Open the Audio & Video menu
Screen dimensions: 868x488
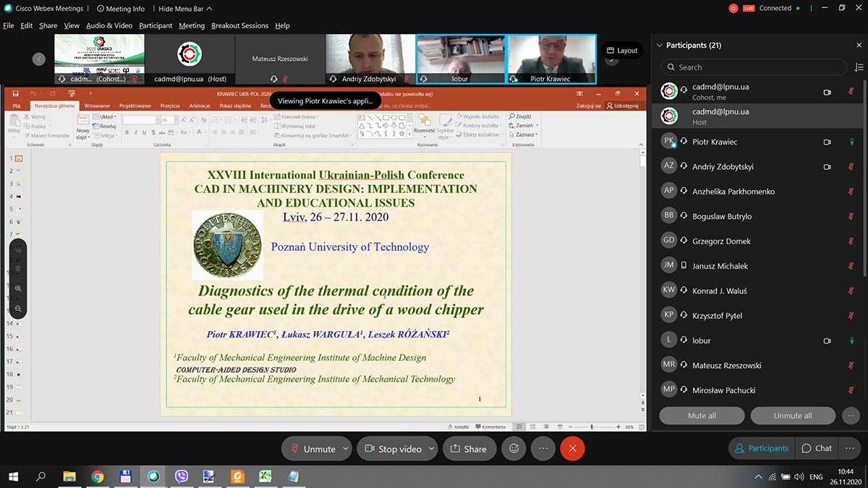click(x=109, y=25)
